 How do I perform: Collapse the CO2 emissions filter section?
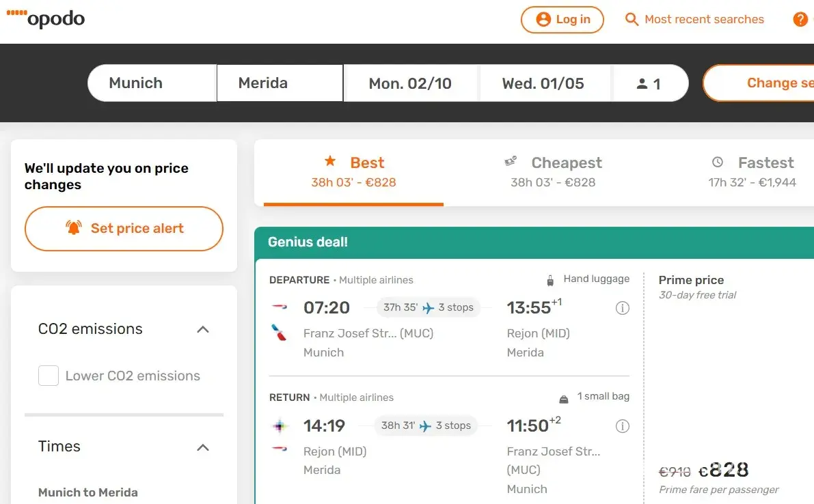pyautogui.click(x=202, y=329)
